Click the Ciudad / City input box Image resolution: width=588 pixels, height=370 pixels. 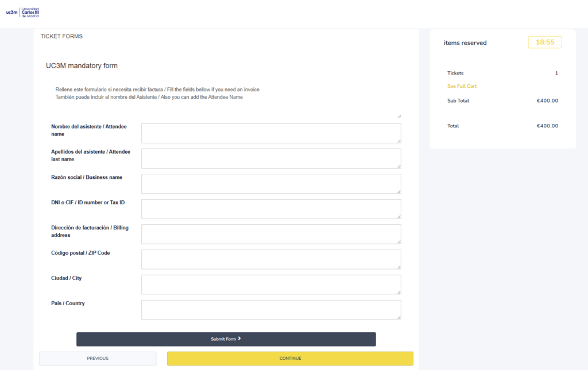coord(270,285)
